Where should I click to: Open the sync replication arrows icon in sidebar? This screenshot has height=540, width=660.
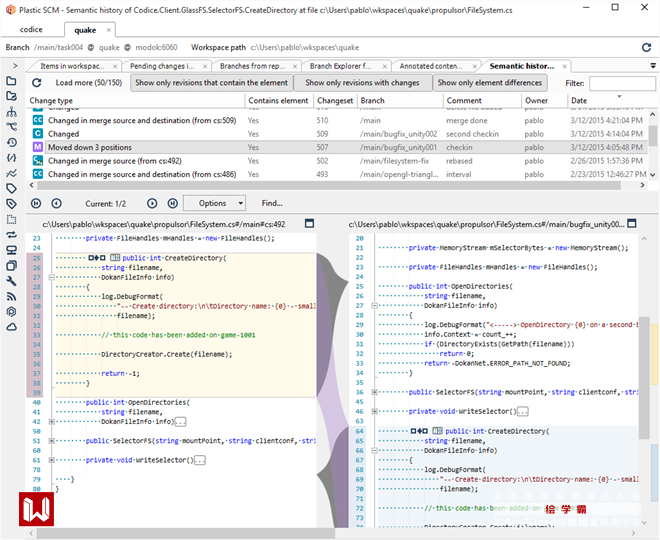point(11,235)
